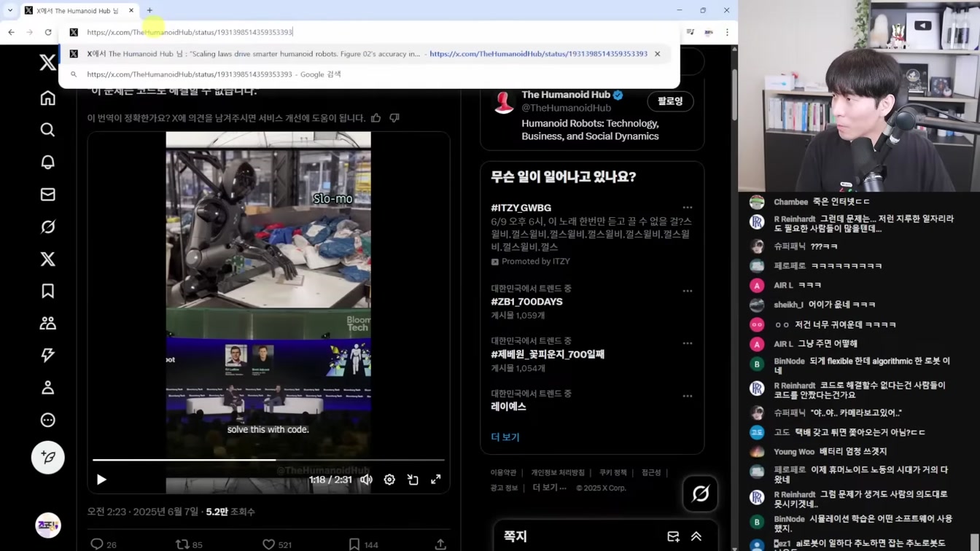Click the compose post round button
The width and height of the screenshot is (980, 551).
[47, 458]
